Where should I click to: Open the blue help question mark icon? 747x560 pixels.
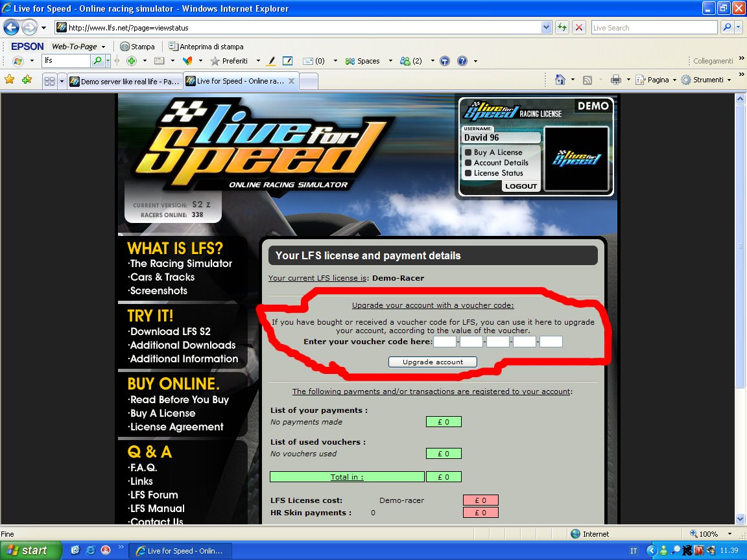[x=462, y=61]
